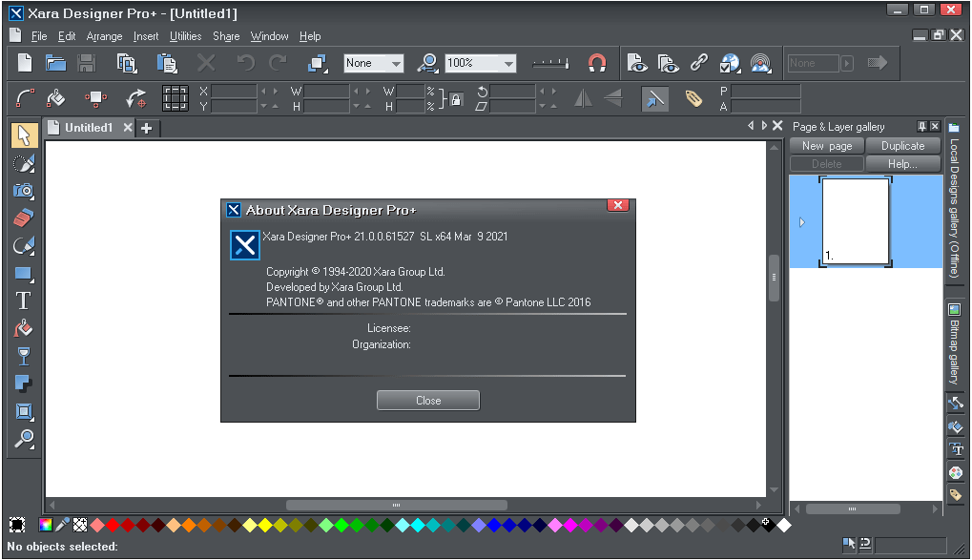Click the Paste icon in toolbar
The width and height of the screenshot is (972, 560).
point(167,63)
